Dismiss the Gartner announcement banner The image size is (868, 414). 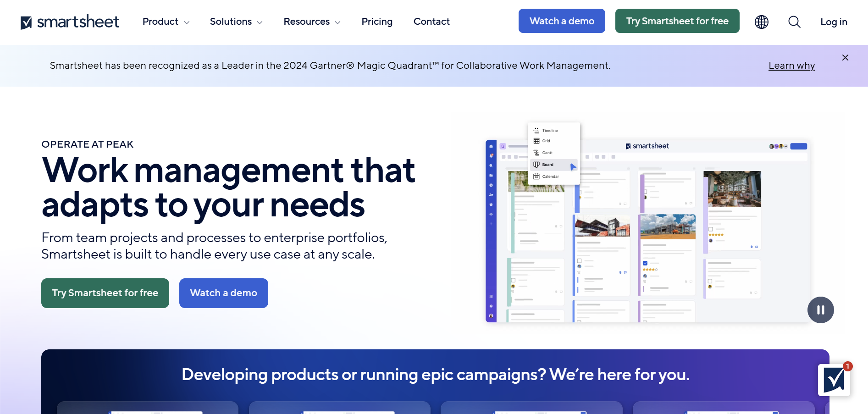(x=845, y=57)
